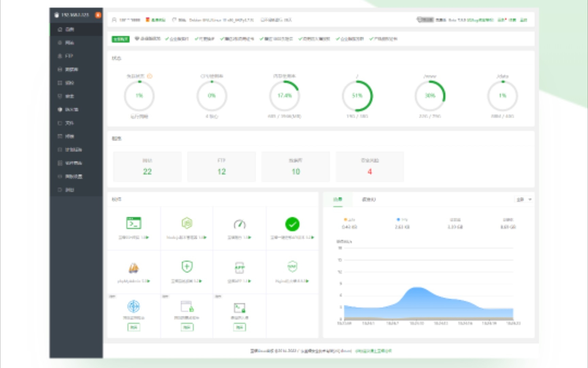
Task: Click the blue website monitoring report icon
Action: pos(134,307)
